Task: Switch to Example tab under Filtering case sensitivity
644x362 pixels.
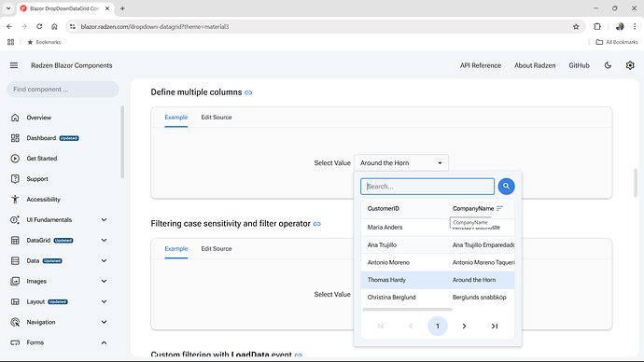Action: click(x=176, y=249)
